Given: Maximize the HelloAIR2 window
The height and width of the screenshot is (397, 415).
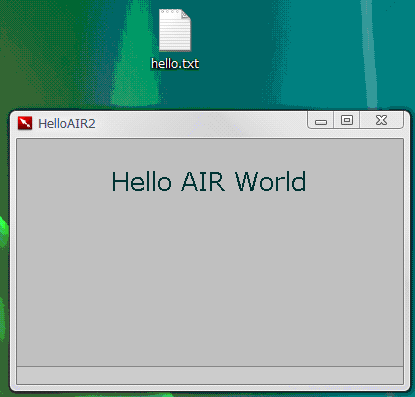Looking at the screenshot, I should (x=347, y=120).
